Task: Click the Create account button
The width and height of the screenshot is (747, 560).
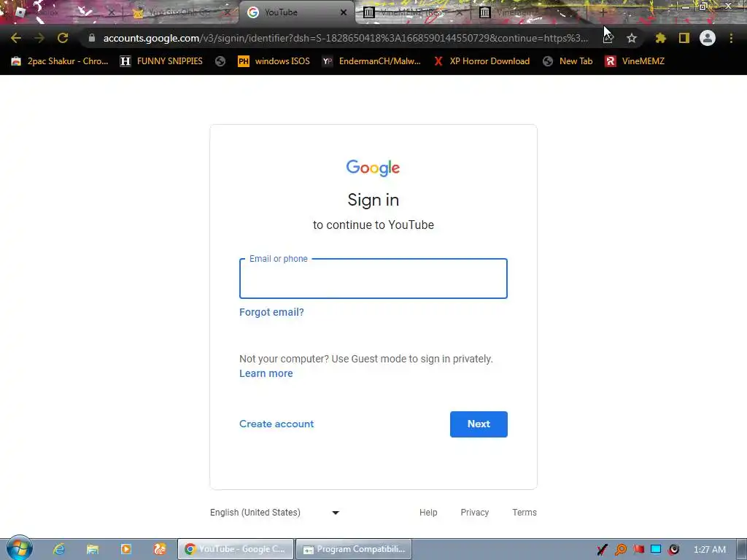Action: pos(276,424)
